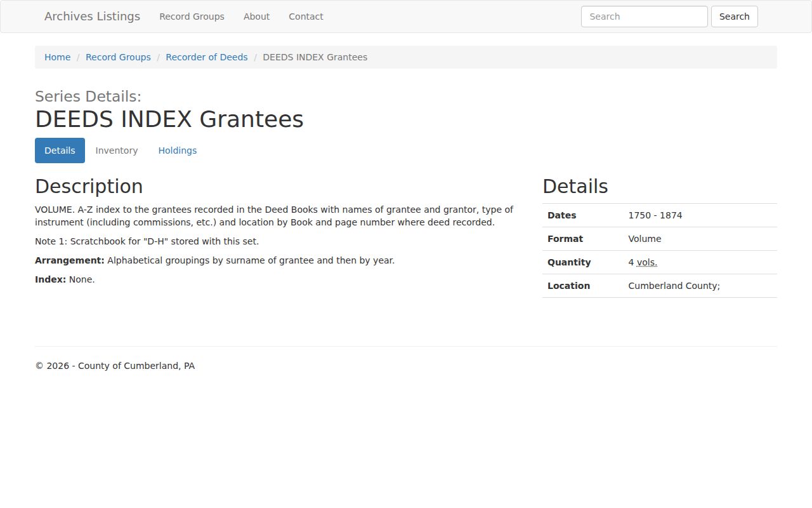This screenshot has height=508, width=812.
Task: Switch to the Inventory tab
Action: (117, 150)
